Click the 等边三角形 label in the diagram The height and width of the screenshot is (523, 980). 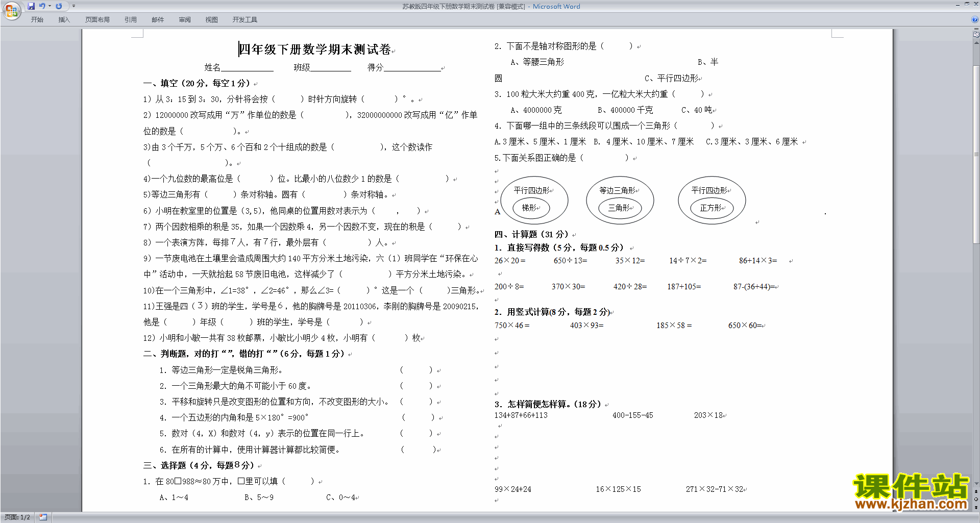click(x=618, y=190)
